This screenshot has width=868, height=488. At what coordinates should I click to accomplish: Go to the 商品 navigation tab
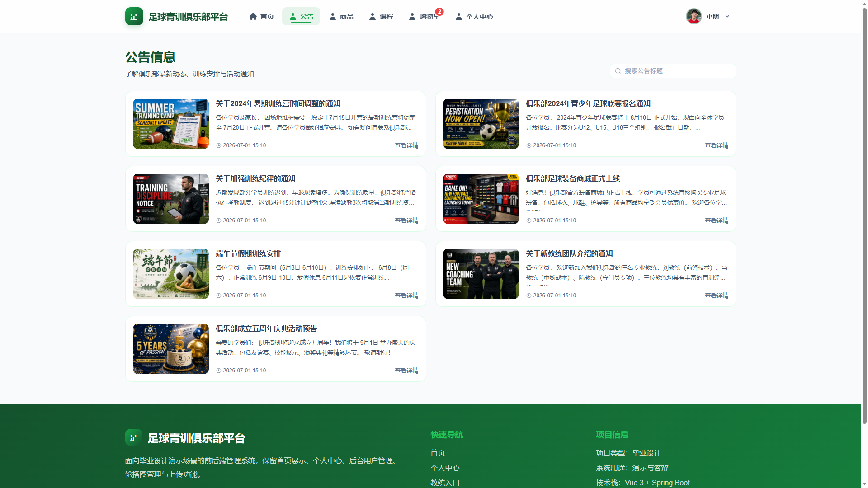point(341,16)
